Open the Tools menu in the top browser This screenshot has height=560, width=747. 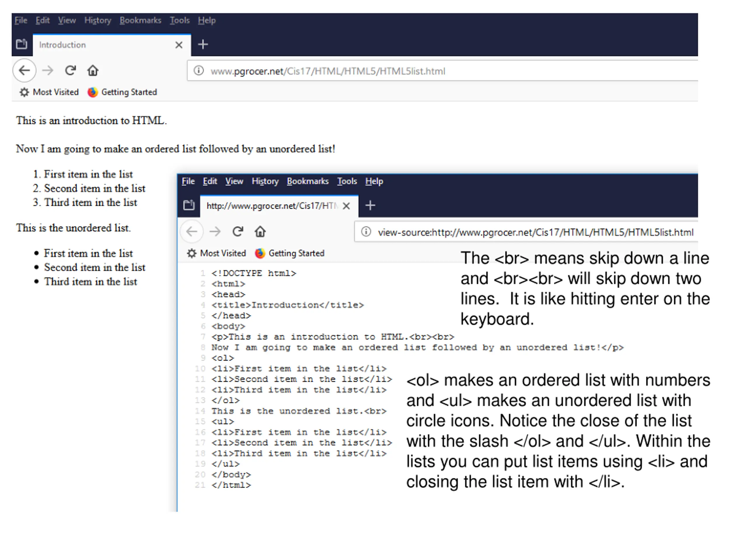click(x=180, y=21)
